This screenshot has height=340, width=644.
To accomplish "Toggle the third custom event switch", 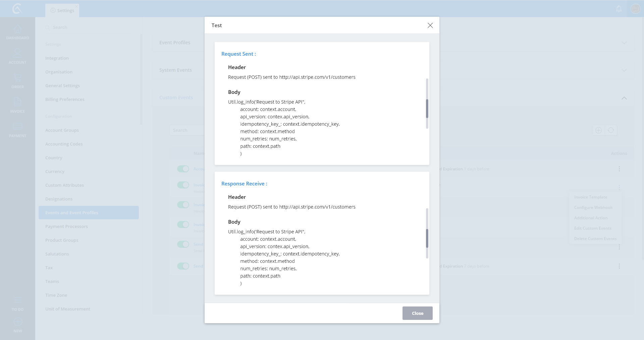I will coord(183,205).
